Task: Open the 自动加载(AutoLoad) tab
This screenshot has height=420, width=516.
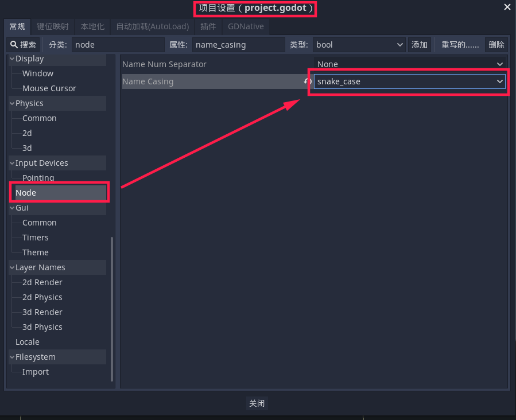Action: (x=152, y=26)
